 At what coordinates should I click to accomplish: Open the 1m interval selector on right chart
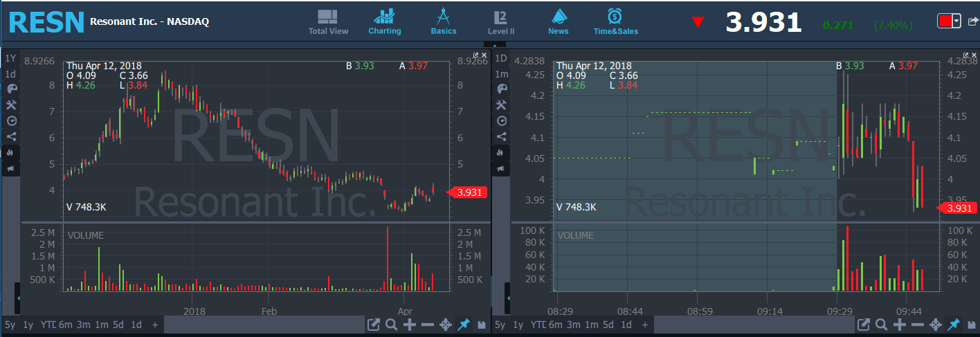501,74
